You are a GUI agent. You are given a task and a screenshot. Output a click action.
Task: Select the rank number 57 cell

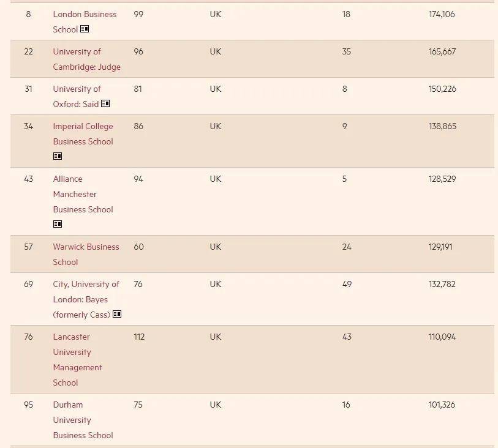click(x=28, y=247)
